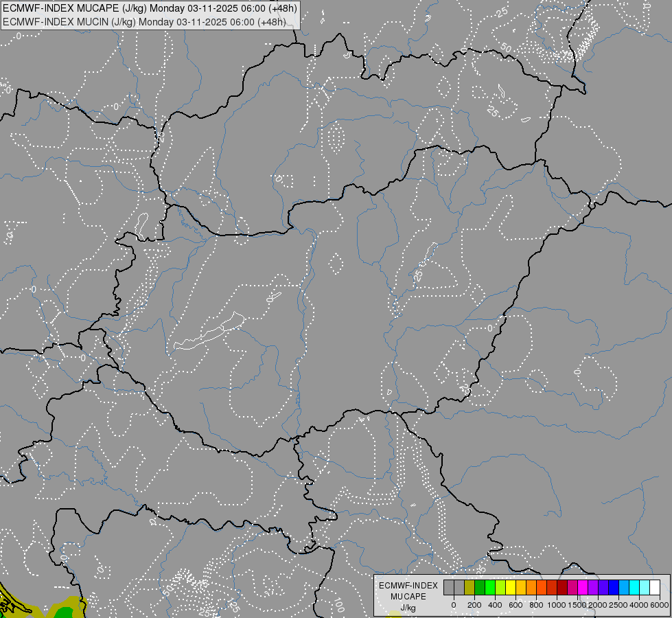Click the 800 label in legend scale
672x618 pixels.
click(x=536, y=605)
